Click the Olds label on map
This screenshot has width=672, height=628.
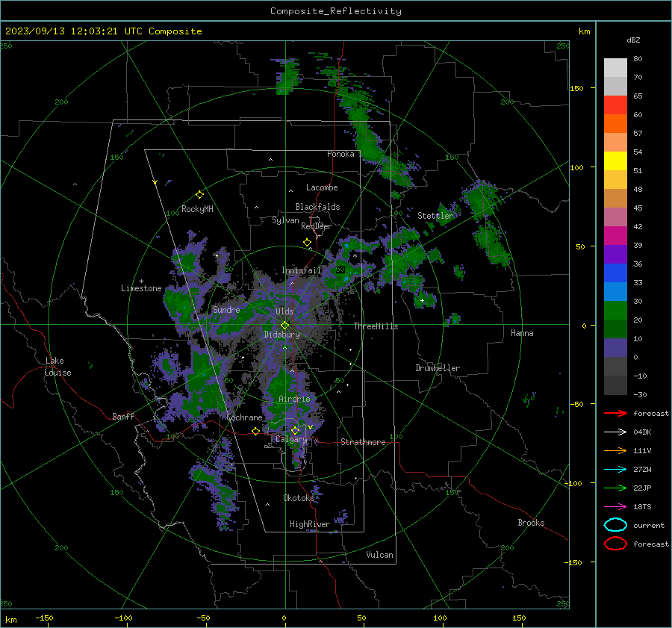point(284,311)
